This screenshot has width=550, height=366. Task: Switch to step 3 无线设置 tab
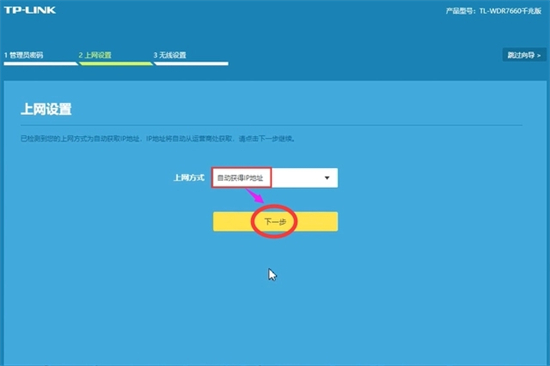[170, 55]
